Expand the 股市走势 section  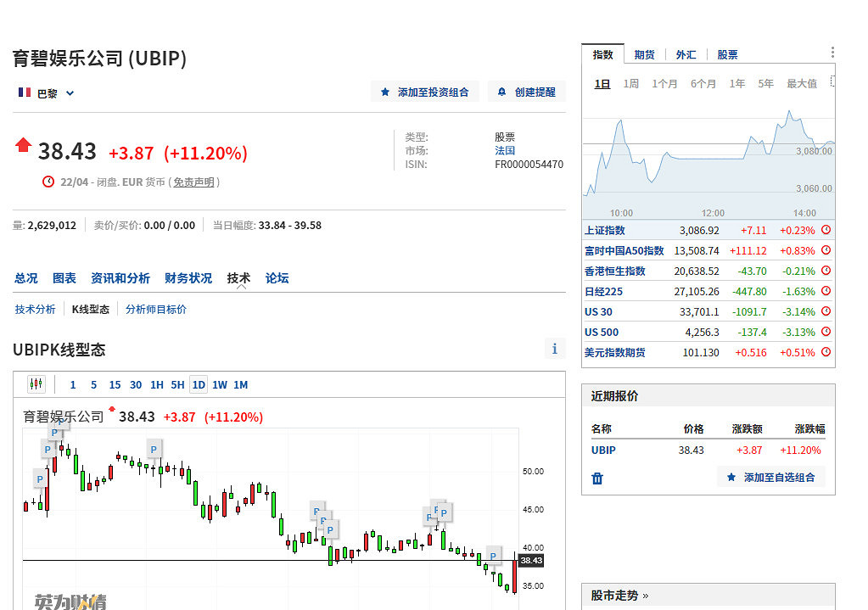pyautogui.click(x=619, y=596)
